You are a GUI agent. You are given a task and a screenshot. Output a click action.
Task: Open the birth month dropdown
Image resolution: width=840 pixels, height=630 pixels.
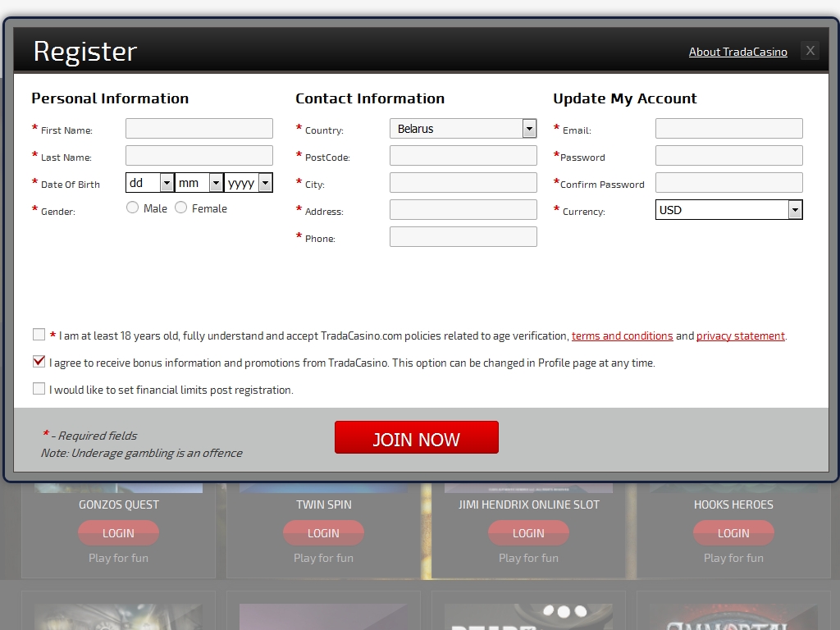click(x=199, y=183)
